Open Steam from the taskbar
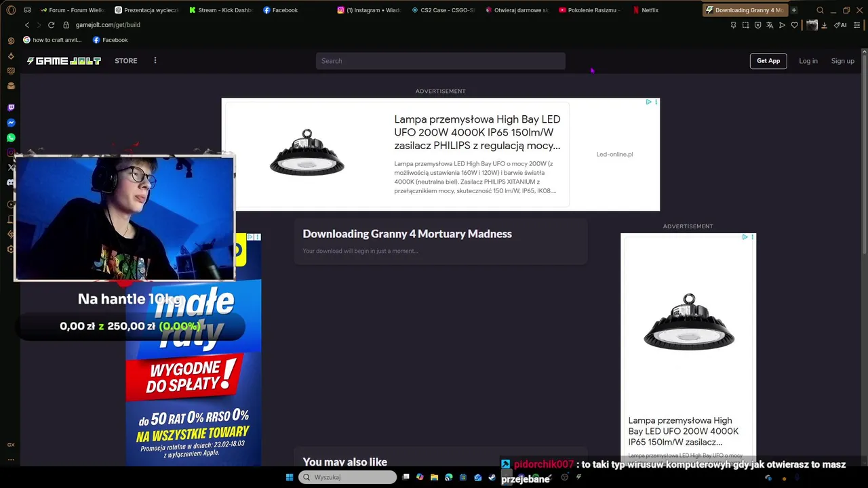The image size is (868, 488). coord(492,477)
